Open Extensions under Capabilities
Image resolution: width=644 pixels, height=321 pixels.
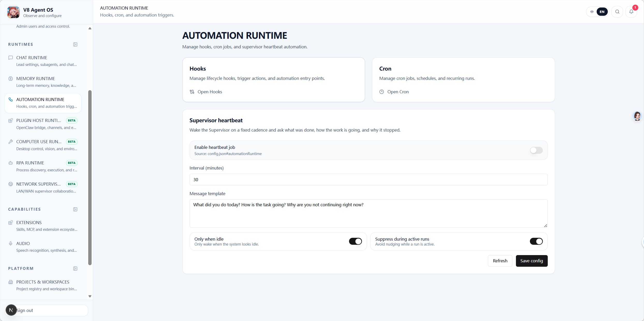click(x=29, y=223)
